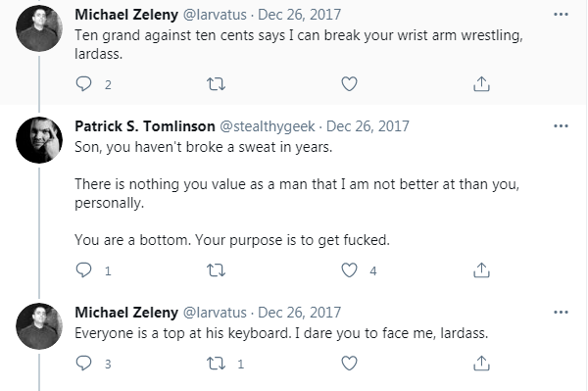
Task: View Patrick S. Tomlinson's profile picture
Action: [39, 140]
